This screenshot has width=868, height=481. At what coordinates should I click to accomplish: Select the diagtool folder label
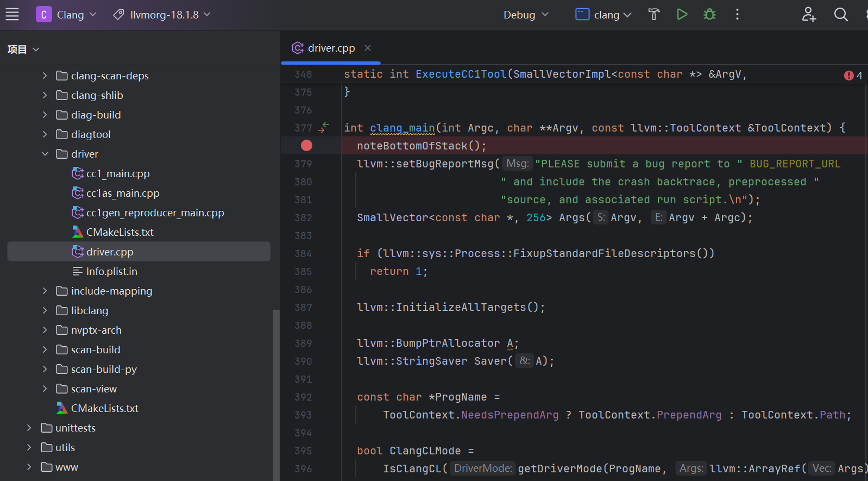(91, 134)
